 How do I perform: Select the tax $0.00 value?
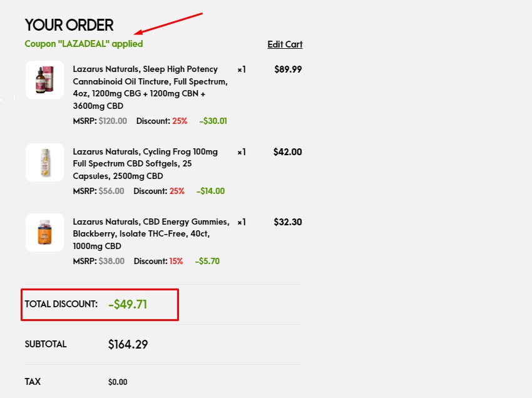pyautogui.click(x=118, y=382)
